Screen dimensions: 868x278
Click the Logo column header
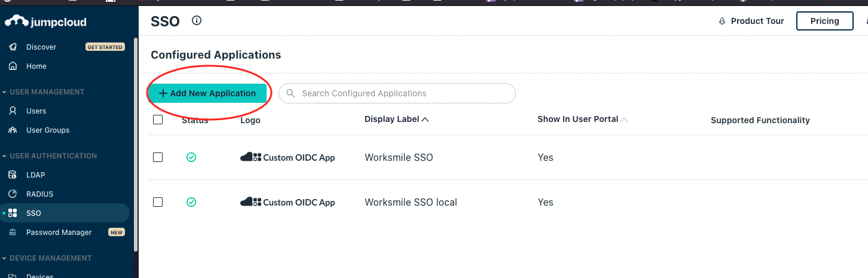pyautogui.click(x=250, y=120)
